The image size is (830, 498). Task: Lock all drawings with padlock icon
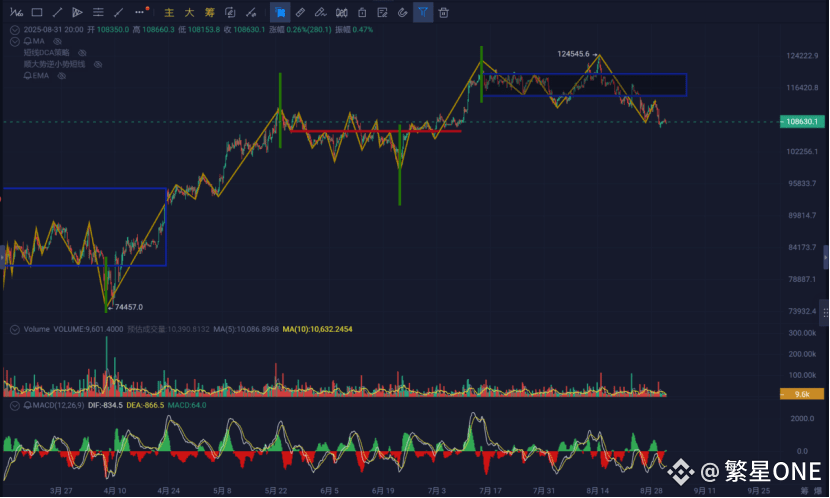[362, 12]
